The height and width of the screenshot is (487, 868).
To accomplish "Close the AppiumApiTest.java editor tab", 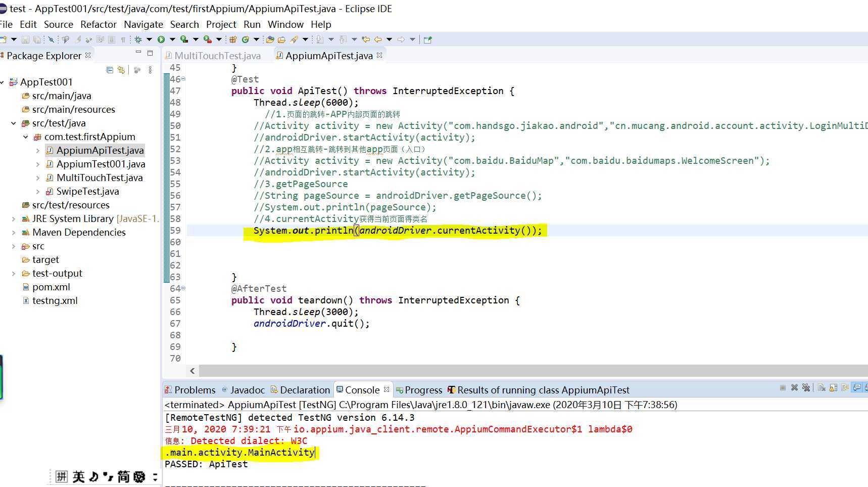I will pos(379,55).
